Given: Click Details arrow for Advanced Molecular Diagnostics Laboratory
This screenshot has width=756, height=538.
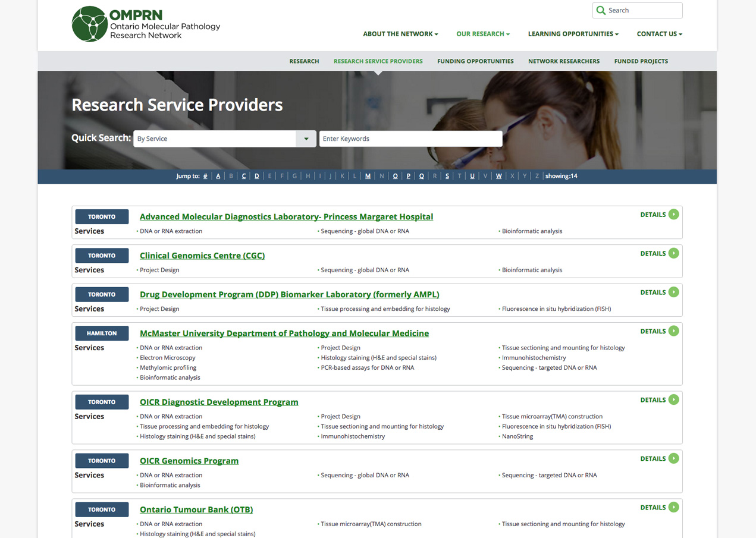Looking at the screenshot, I should point(673,215).
